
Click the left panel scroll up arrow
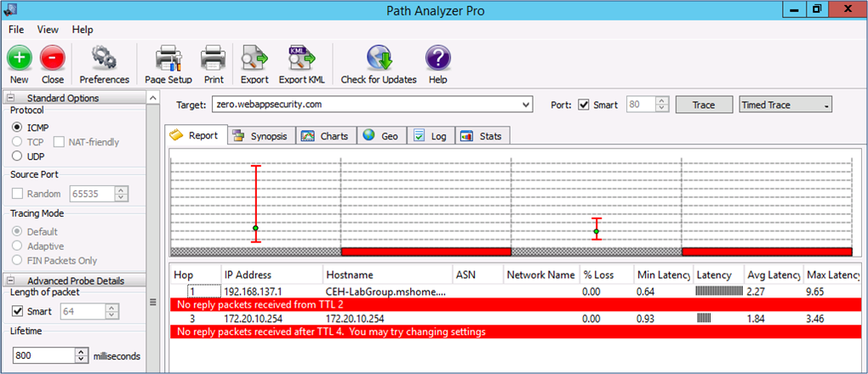[x=153, y=98]
